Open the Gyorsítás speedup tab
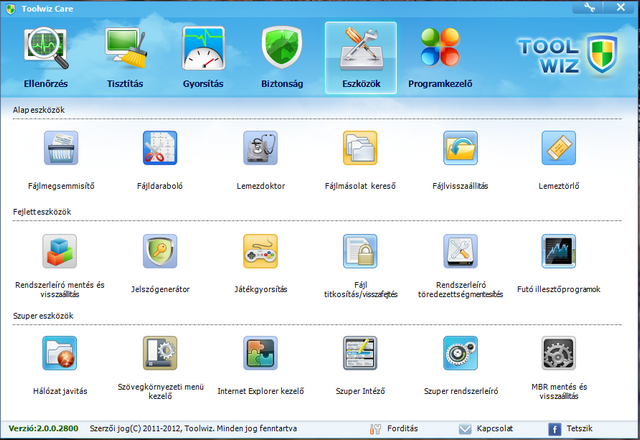640x440 pixels. click(x=203, y=58)
